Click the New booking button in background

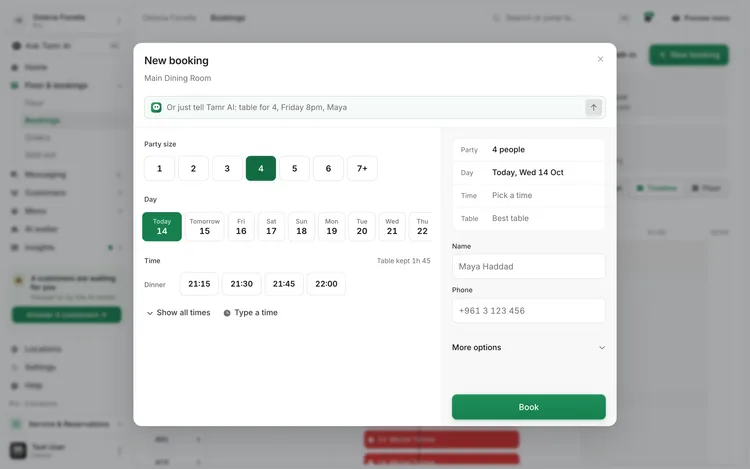click(x=689, y=55)
